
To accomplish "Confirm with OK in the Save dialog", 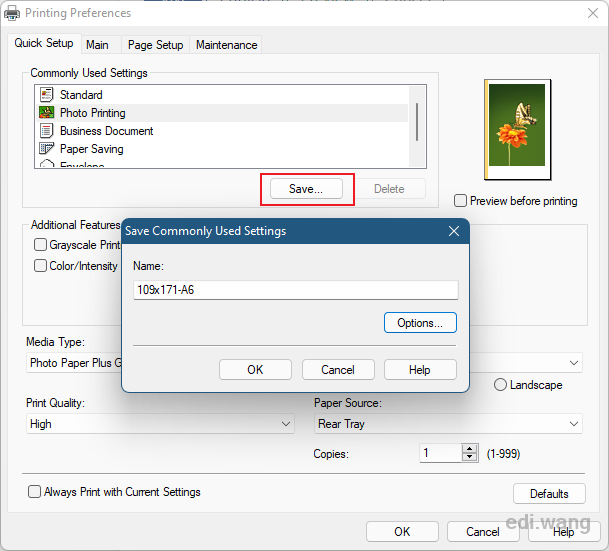I will click(255, 370).
